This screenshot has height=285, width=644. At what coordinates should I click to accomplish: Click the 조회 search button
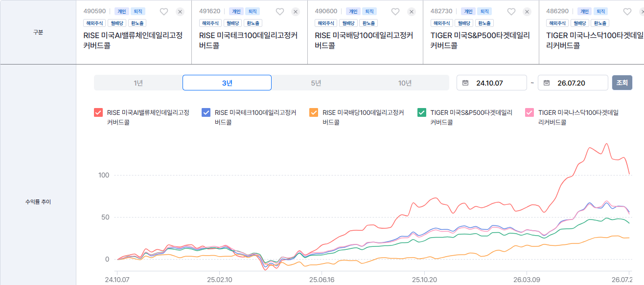click(x=622, y=83)
